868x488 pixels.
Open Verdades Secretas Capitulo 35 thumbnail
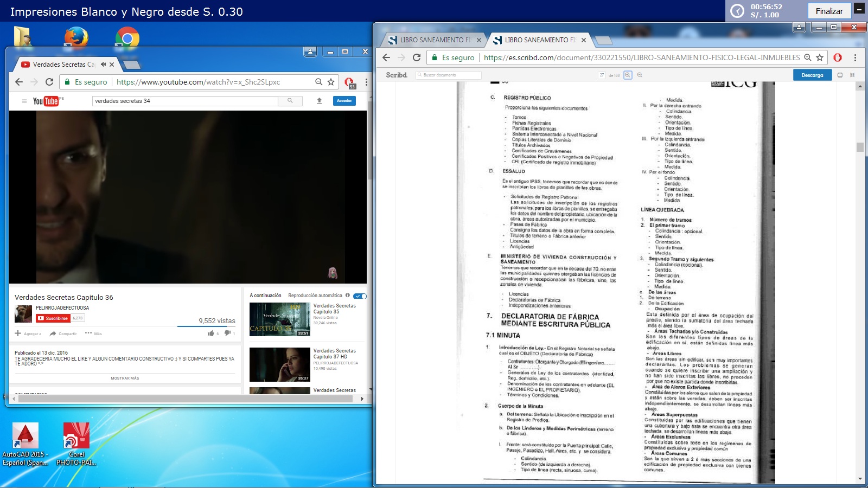pos(279,319)
